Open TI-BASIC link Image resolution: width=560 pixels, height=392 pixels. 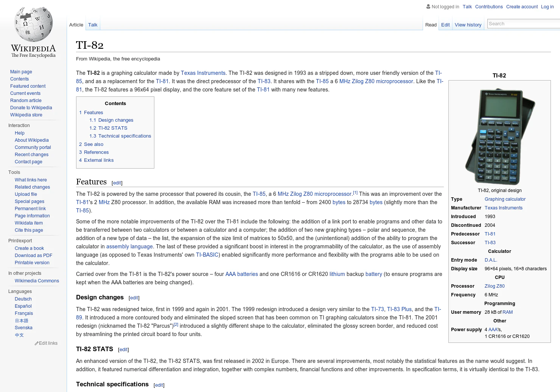click(207, 255)
